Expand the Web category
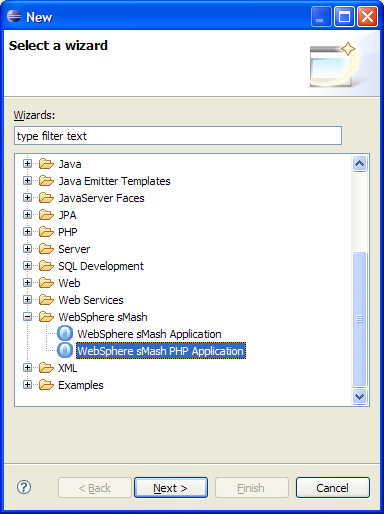 pyautogui.click(x=27, y=283)
